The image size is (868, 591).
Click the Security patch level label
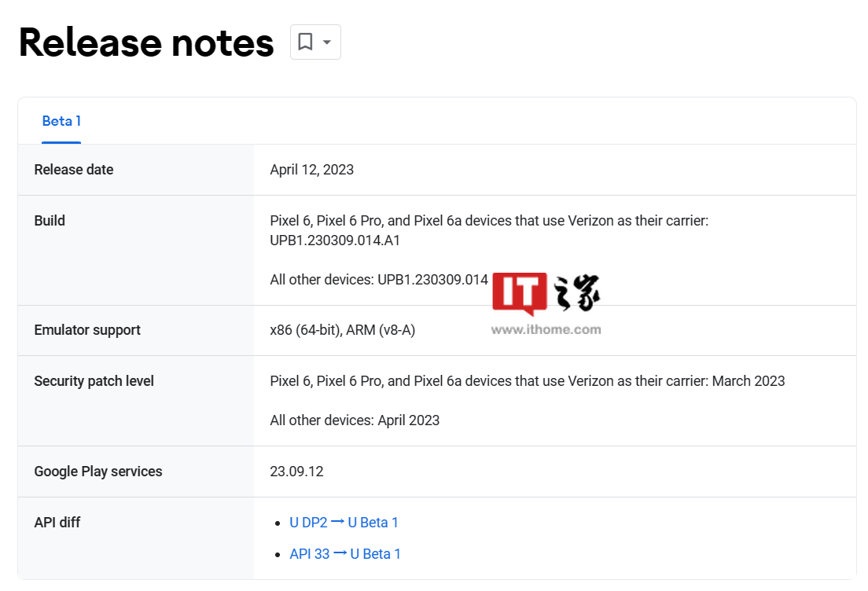pos(94,381)
